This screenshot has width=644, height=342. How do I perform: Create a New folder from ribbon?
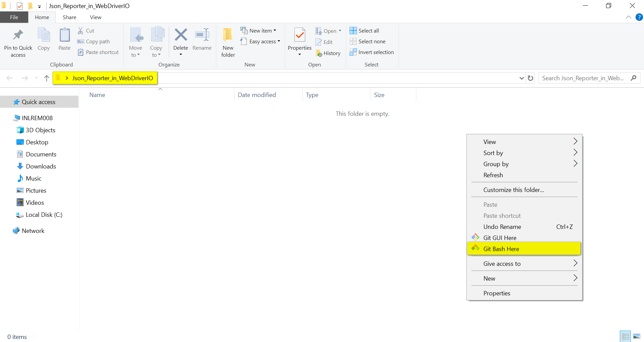click(x=228, y=42)
